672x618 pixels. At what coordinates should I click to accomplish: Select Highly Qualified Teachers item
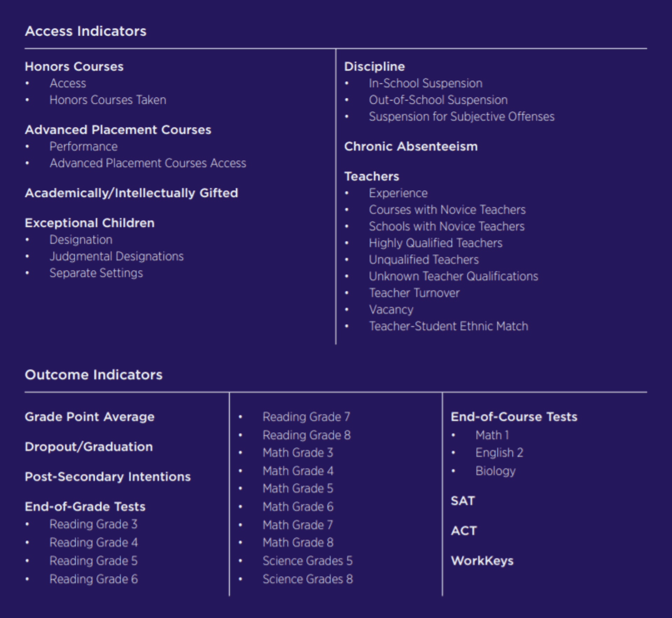pyautogui.click(x=435, y=243)
